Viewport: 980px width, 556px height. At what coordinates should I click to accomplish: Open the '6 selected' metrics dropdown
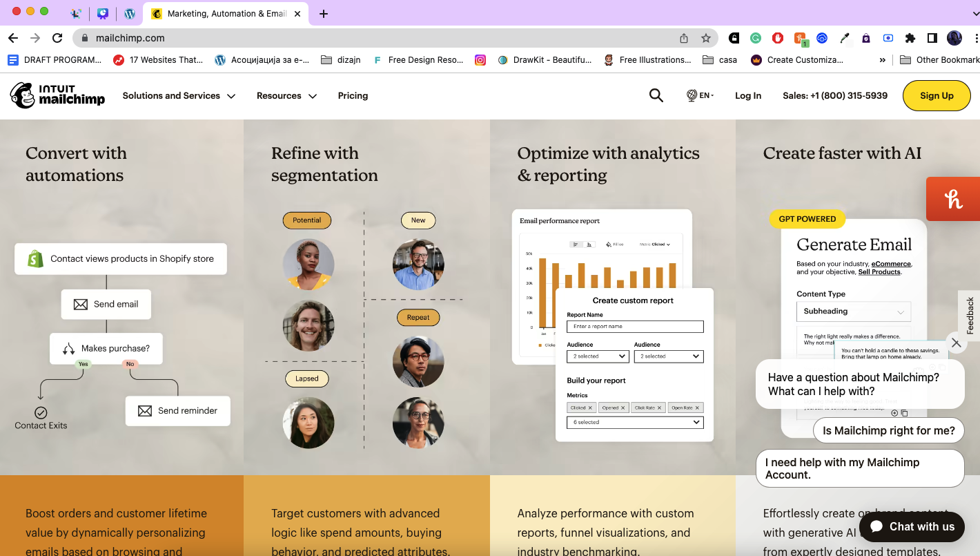pos(635,422)
